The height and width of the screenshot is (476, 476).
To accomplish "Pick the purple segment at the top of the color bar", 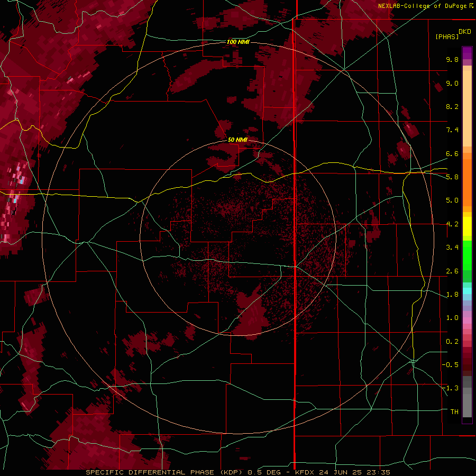I will 467,53.
